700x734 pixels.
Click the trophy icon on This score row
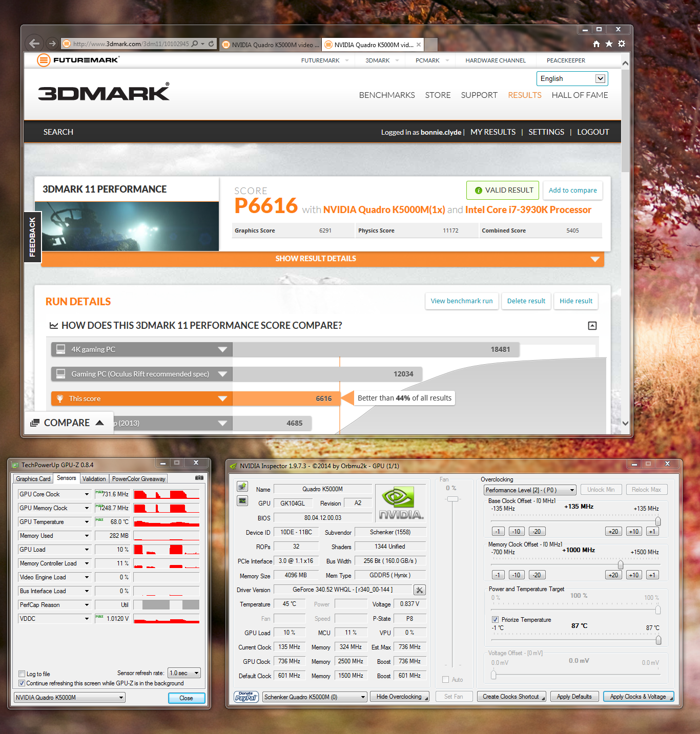tap(60, 399)
